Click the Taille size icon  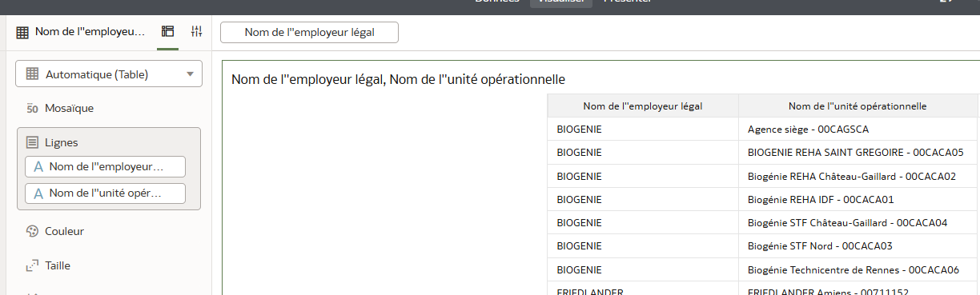click(x=33, y=265)
